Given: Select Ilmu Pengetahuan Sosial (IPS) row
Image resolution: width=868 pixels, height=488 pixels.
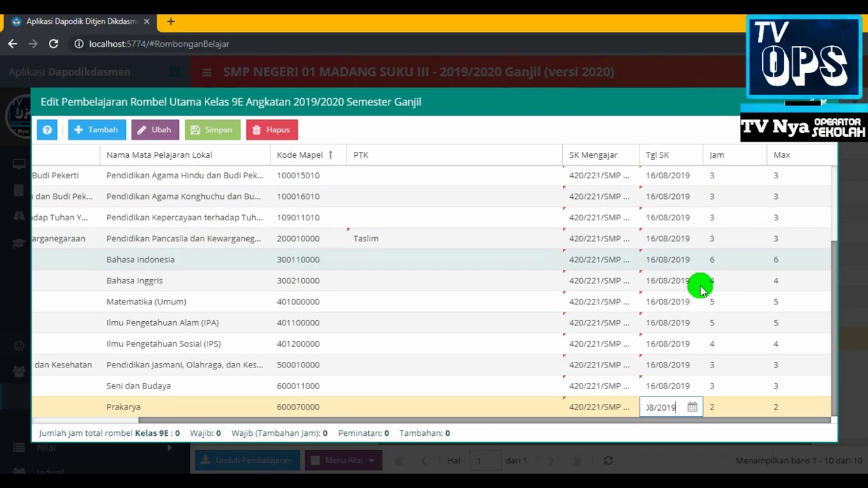Looking at the screenshot, I should click(431, 344).
